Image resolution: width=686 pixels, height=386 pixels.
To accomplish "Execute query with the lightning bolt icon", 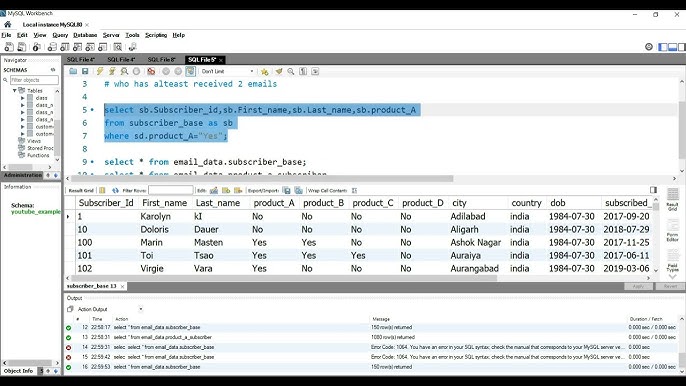I will (100, 71).
